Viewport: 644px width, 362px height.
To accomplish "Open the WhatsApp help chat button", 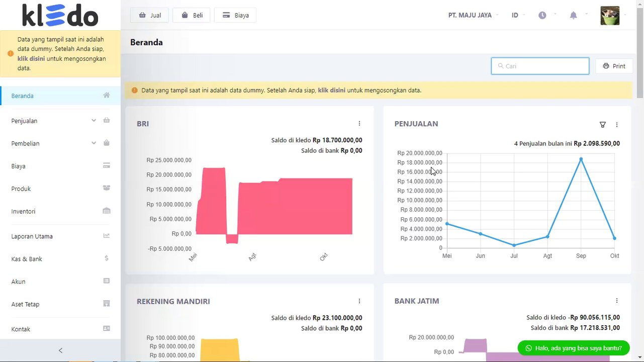I will pos(573,348).
